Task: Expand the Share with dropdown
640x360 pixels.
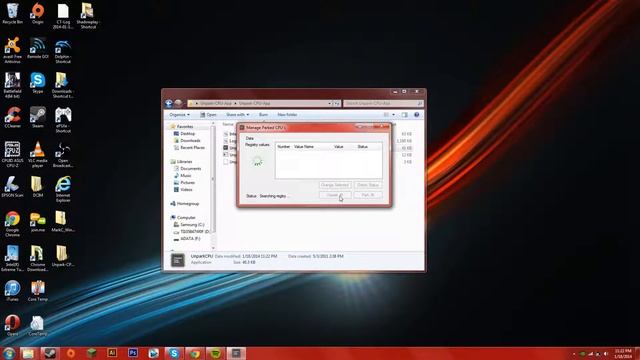Action: tap(238, 115)
